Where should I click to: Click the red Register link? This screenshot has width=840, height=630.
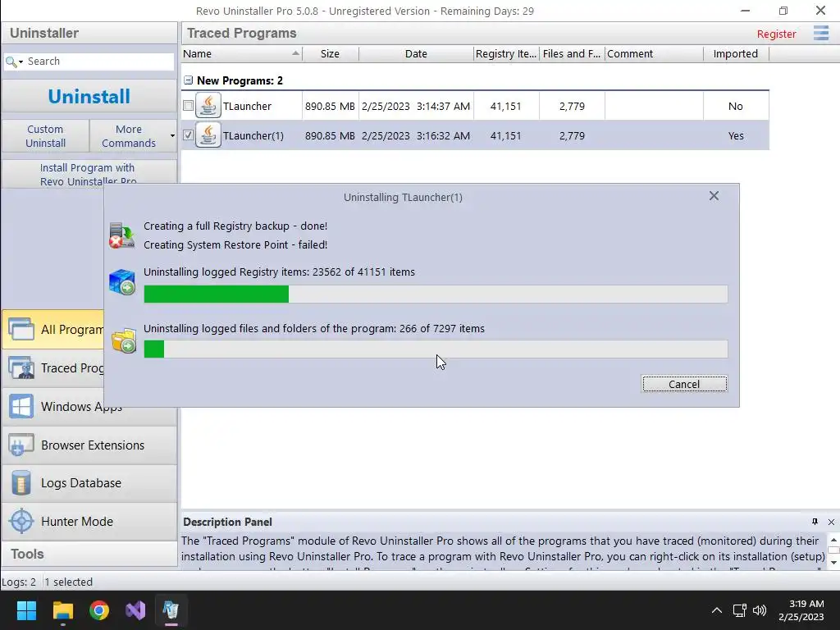[776, 34]
